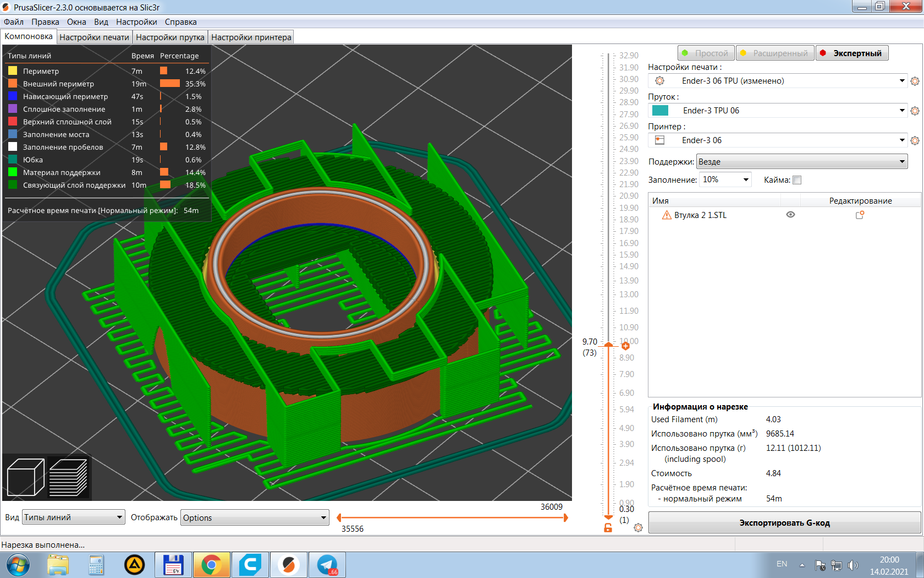The height and width of the screenshot is (578, 924).
Task: Open layer slider settings cog icon
Action: point(638,527)
